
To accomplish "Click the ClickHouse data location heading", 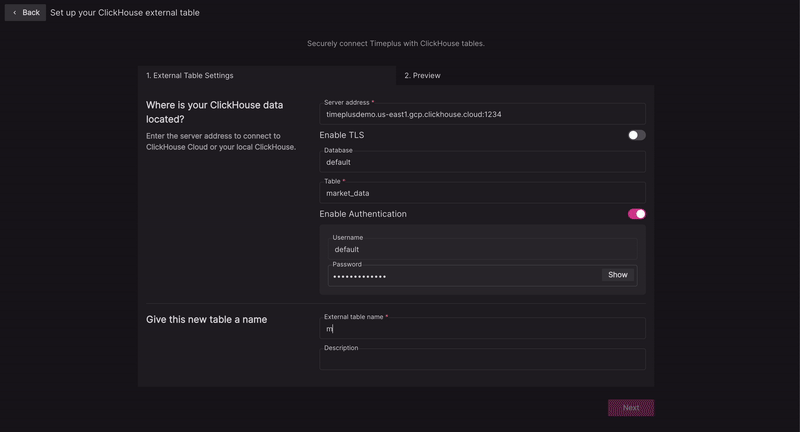I will 214,112.
